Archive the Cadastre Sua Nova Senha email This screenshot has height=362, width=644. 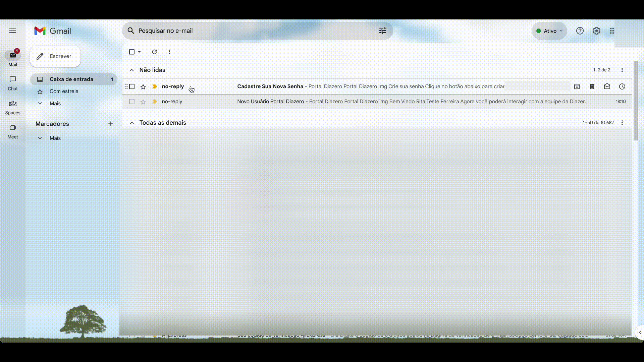577,86
